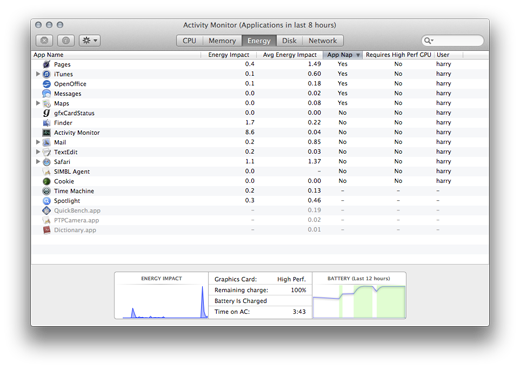Switch to the CPU tab
This screenshot has width=520, height=369.
click(189, 41)
